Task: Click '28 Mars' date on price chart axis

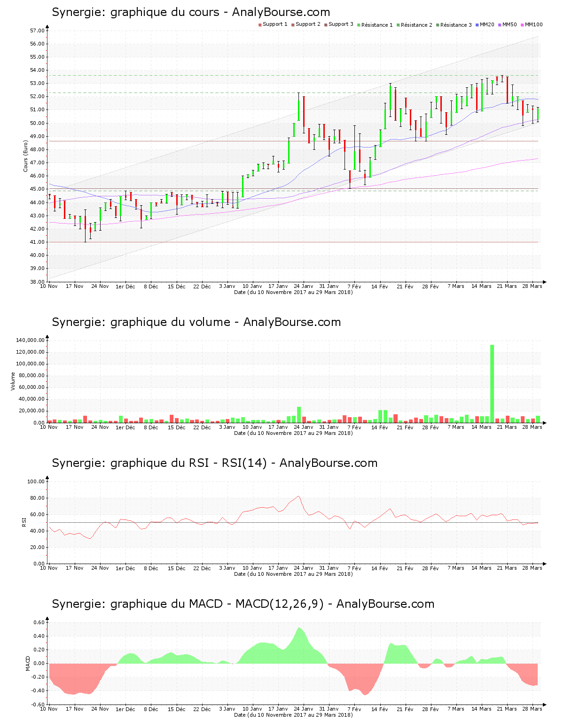Action: pyautogui.click(x=533, y=286)
